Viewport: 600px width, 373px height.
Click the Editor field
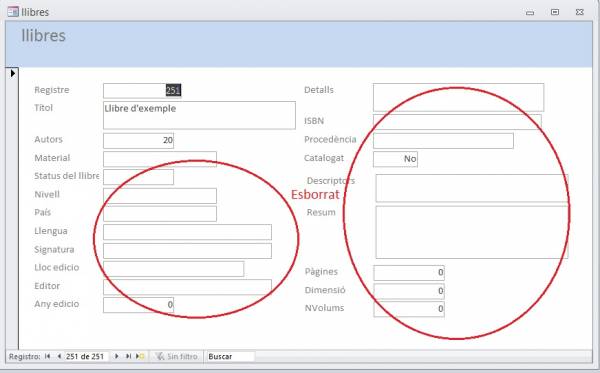(x=188, y=287)
